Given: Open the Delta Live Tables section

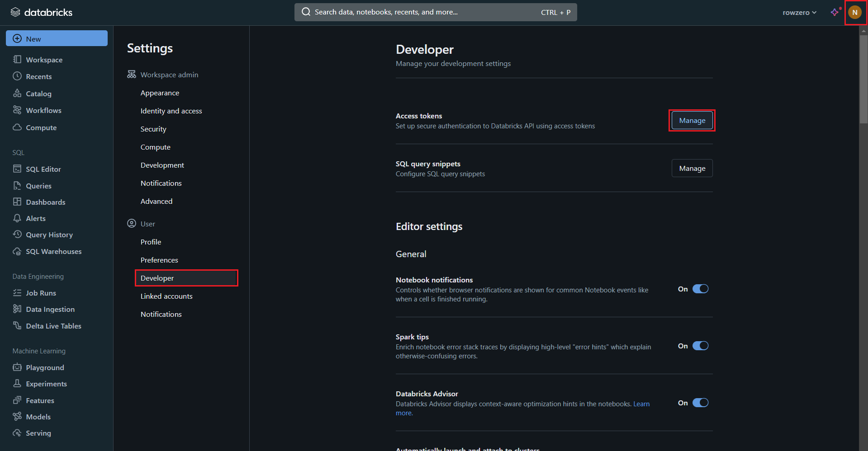Looking at the screenshot, I should coord(53,325).
